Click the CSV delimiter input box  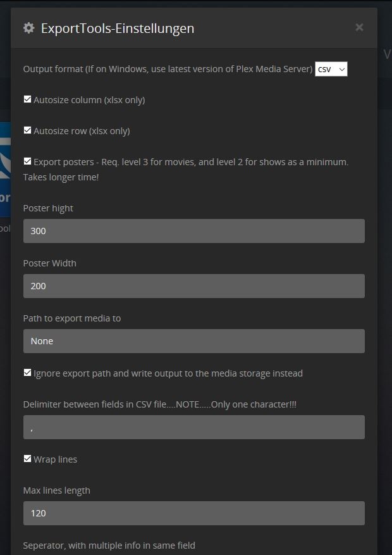point(193,427)
